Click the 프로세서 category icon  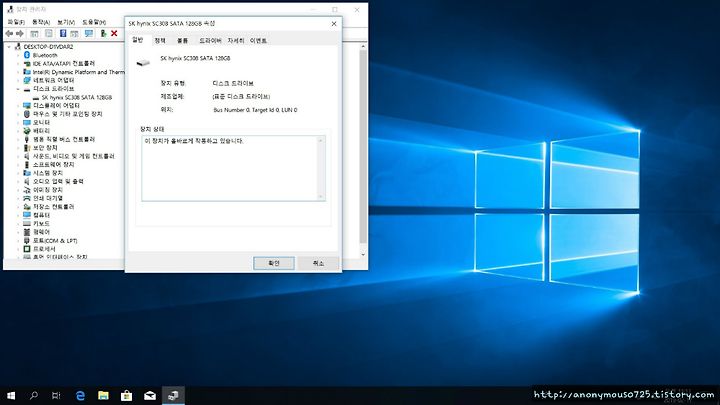click(x=27, y=249)
